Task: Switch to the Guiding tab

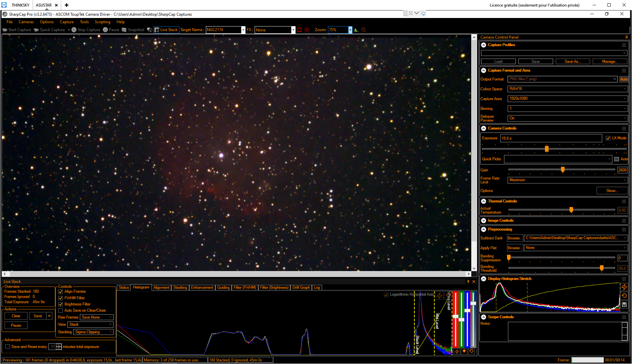Action: coord(223,287)
